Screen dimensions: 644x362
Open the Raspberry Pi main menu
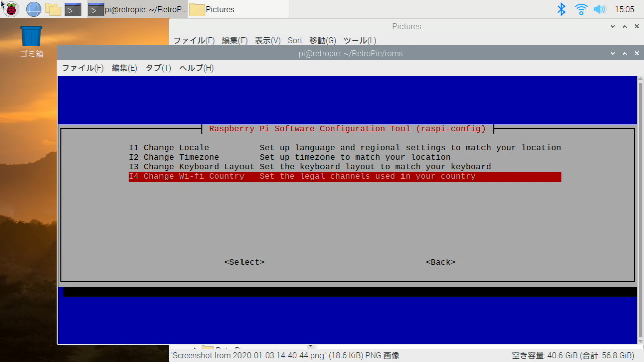(x=11, y=9)
